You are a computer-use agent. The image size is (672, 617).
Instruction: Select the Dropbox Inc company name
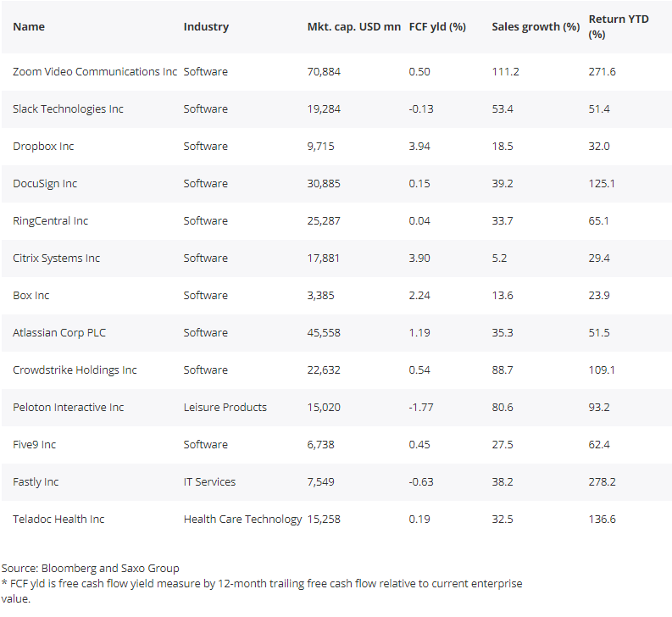click(43, 147)
